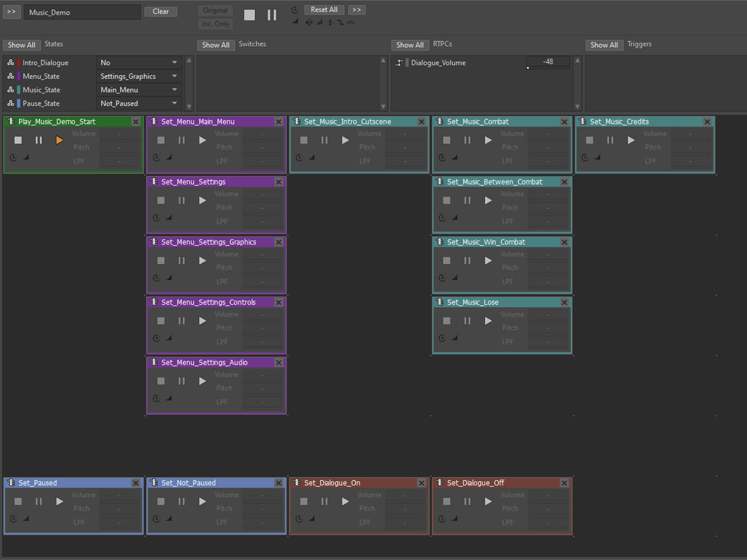This screenshot has width=747, height=560.
Task: Toggle pause on Set_Music_Lose
Action: click(x=467, y=321)
